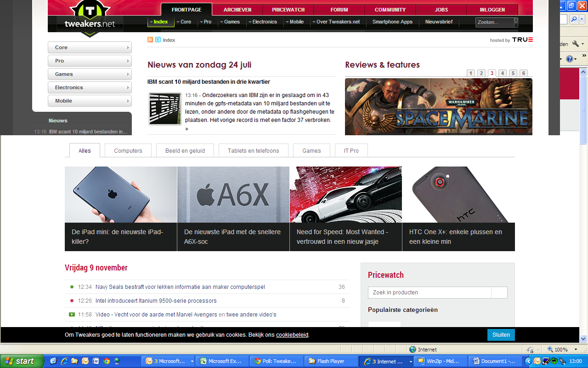Viewport: 588px width, 368px height.
Task: Click the green dot next to Navy Seals article
Action: (72, 287)
